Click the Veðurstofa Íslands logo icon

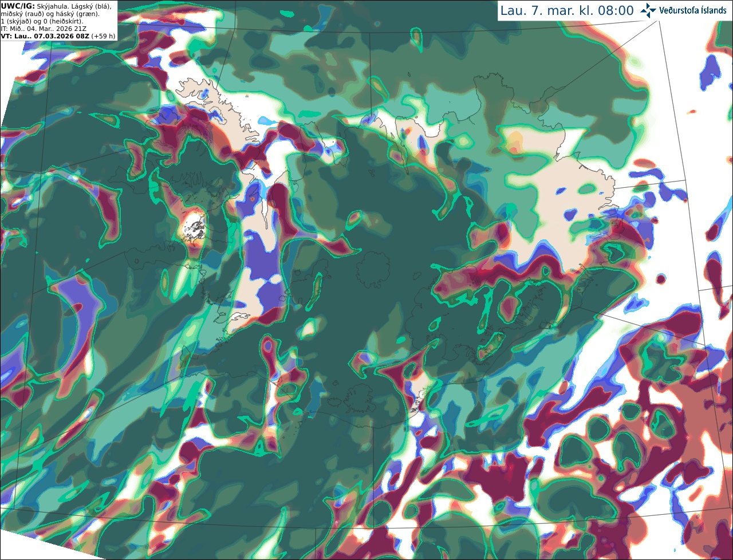coord(648,10)
